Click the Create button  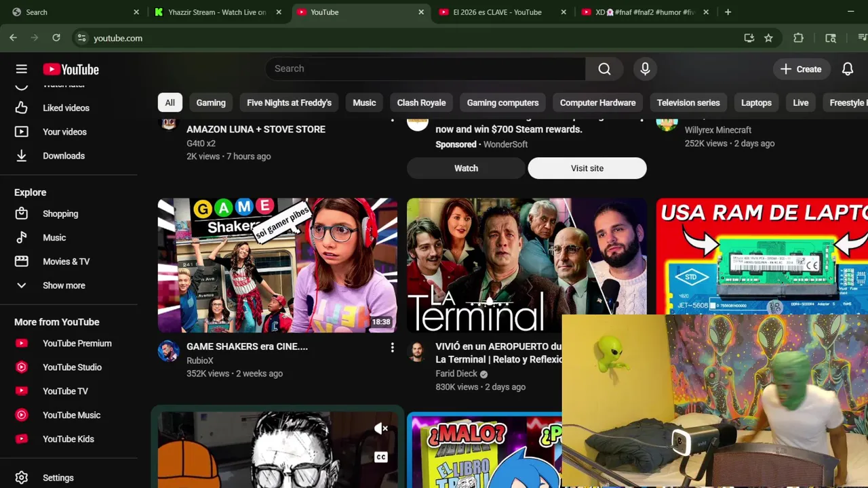tap(801, 69)
